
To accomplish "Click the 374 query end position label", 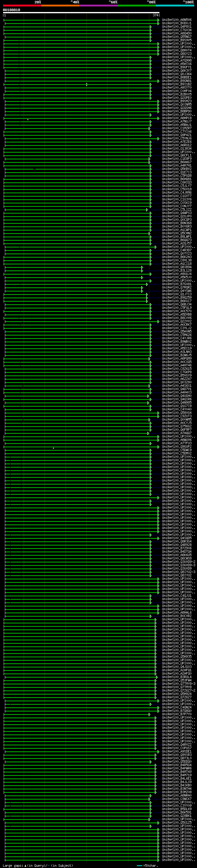I will coord(155,15).
